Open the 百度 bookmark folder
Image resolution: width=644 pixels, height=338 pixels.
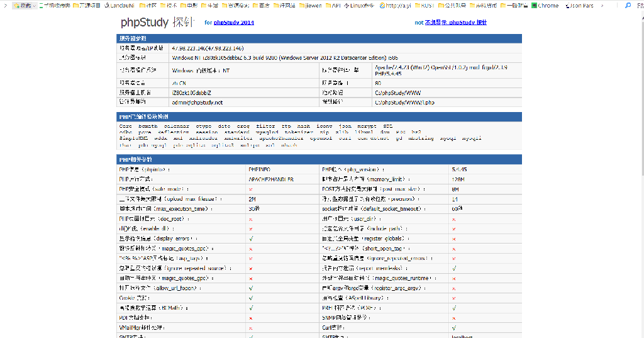click(261, 5)
